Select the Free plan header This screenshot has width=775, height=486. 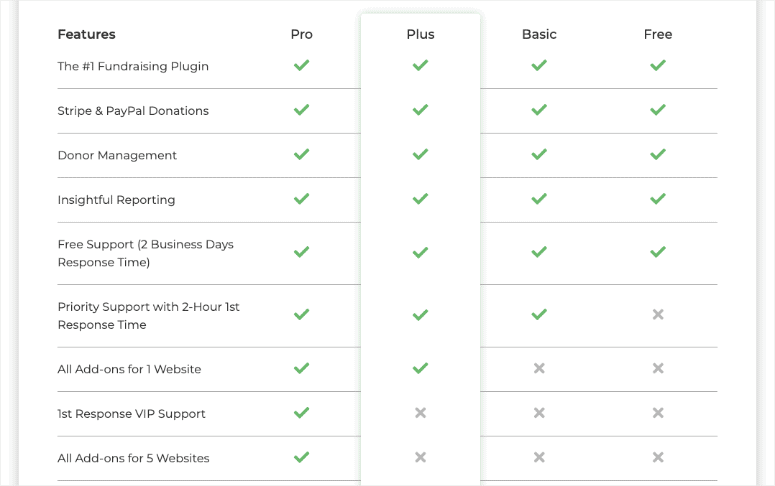point(658,34)
